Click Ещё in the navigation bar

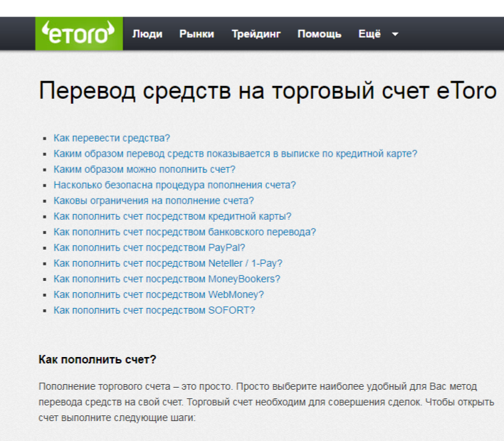[369, 33]
